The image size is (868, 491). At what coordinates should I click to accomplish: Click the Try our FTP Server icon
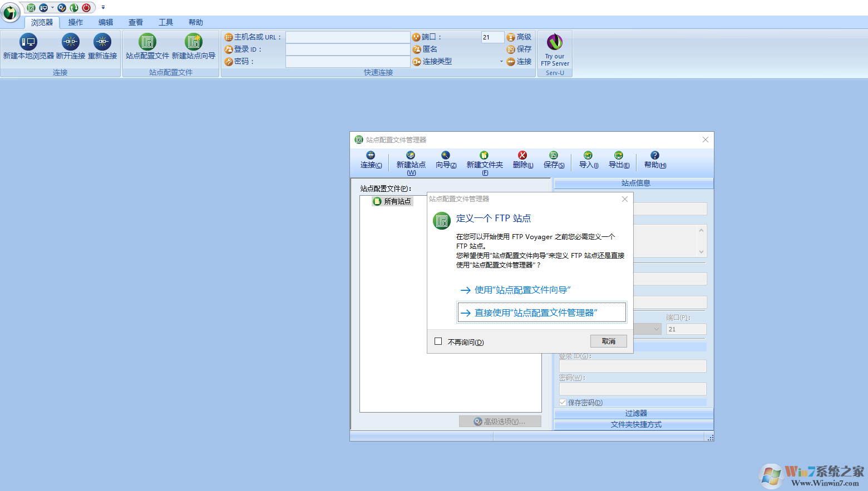tap(554, 50)
